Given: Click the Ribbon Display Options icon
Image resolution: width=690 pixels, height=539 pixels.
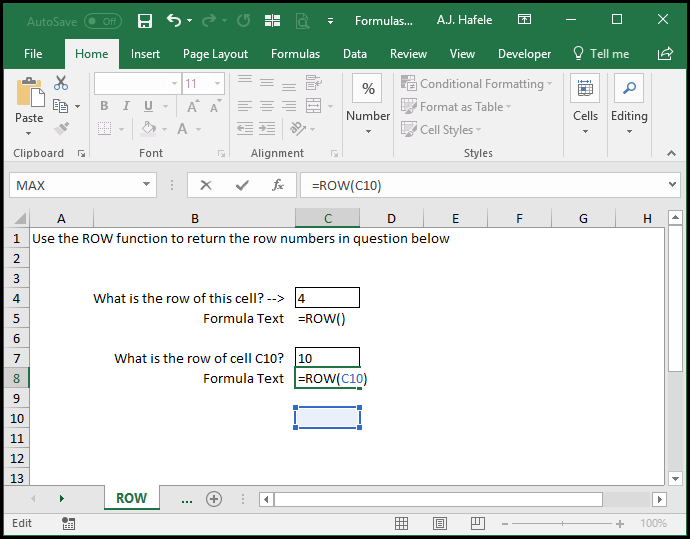Looking at the screenshot, I should coord(524,19).
